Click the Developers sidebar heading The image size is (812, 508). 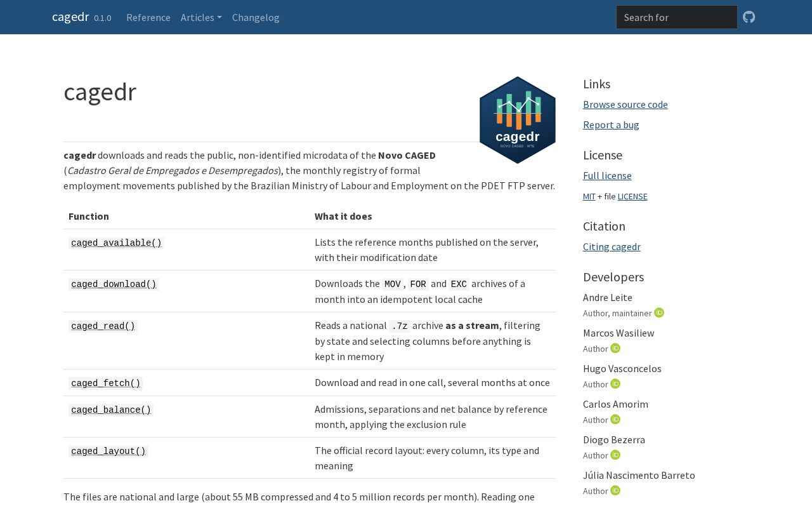click(613, 277)
